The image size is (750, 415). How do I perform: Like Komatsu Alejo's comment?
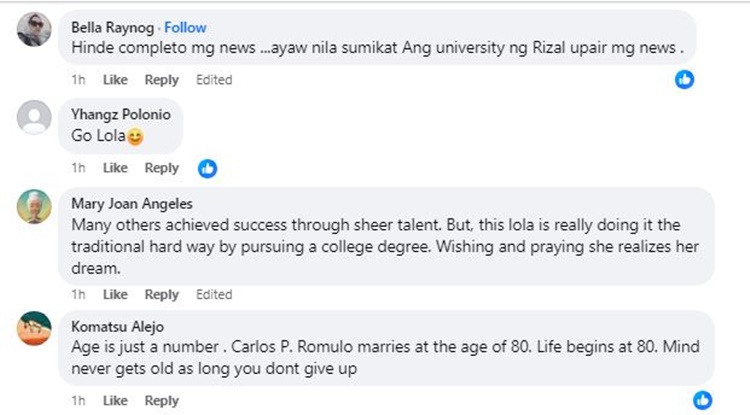[x=115, y=401]
